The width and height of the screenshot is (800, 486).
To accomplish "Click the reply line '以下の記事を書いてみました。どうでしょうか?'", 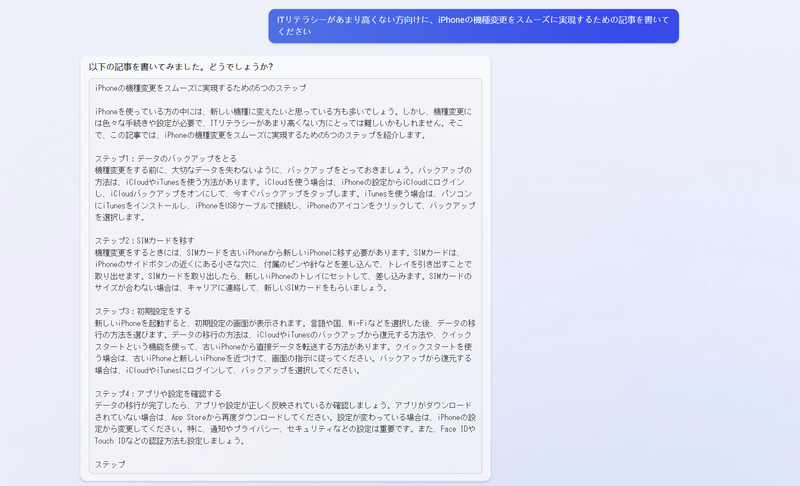I will click(x=181, y=67).
